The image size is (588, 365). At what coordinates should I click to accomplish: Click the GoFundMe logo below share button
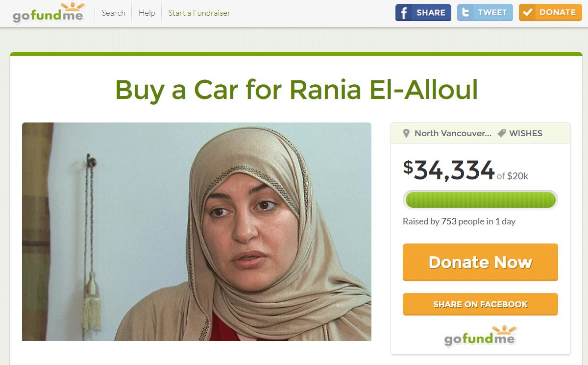[x=480, y=336]
